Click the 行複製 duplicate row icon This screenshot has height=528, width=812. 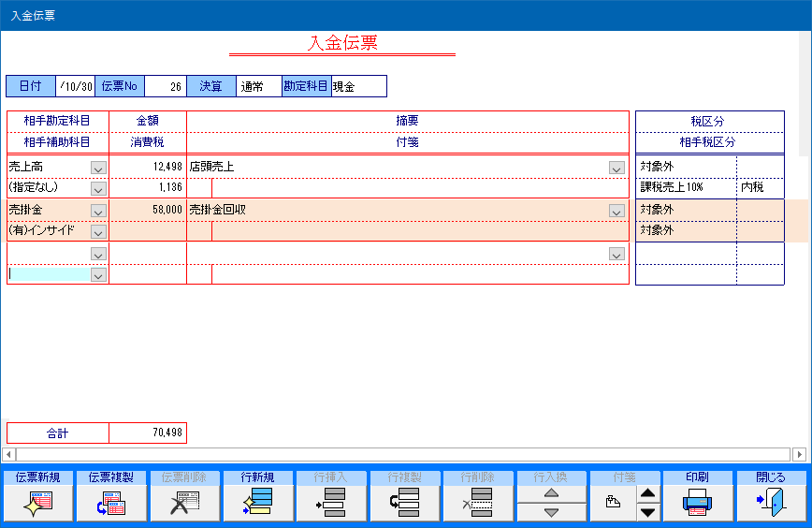click(404, 502)
